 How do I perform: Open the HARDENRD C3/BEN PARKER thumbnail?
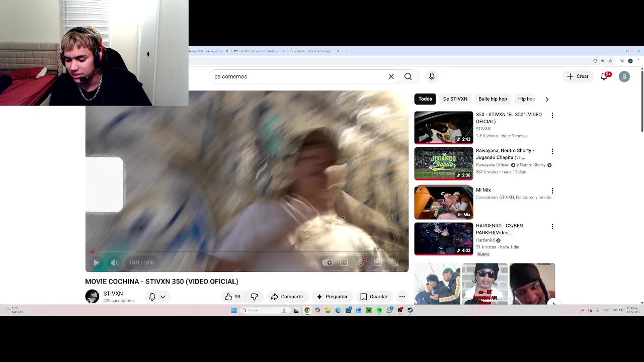[x=444, y=239]
